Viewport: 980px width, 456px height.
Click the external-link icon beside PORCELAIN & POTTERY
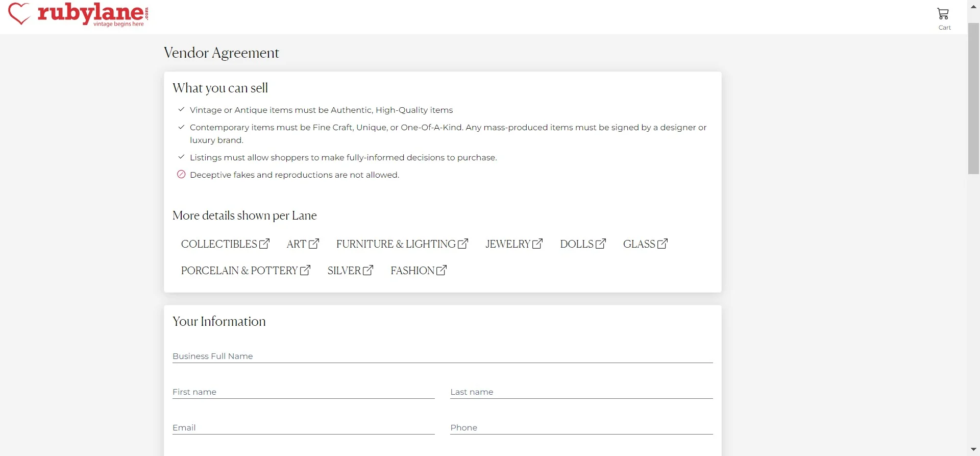coord(305,270)
